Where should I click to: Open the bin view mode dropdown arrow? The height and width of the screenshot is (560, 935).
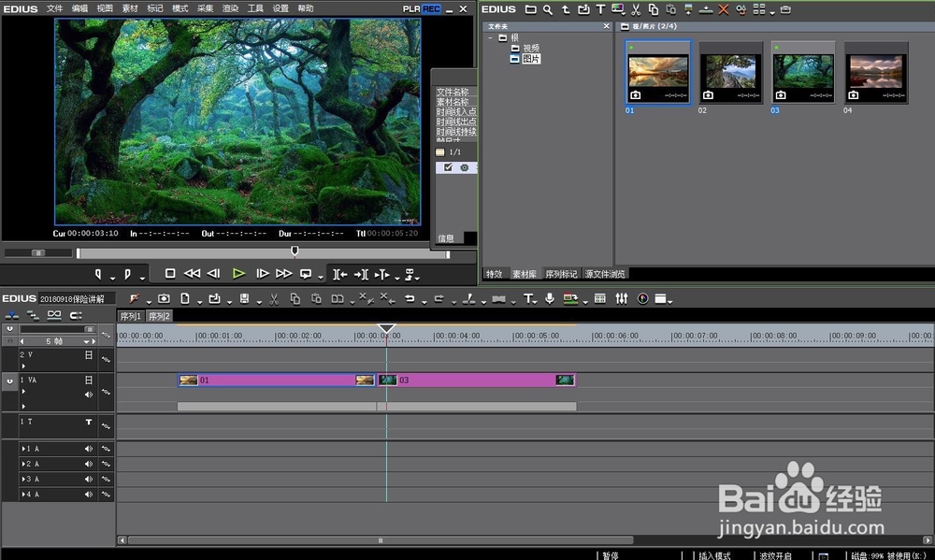click(x=772, y=12)
